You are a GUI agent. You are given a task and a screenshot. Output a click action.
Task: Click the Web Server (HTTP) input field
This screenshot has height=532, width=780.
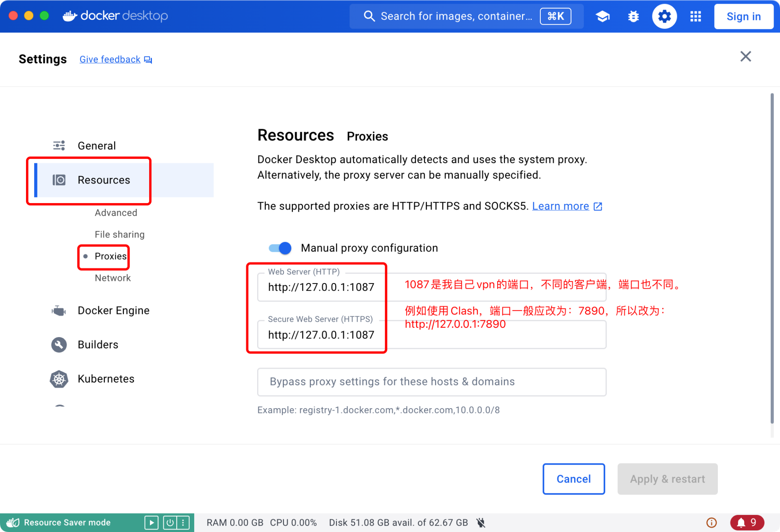pyautogui.click(x=431, y=287)
